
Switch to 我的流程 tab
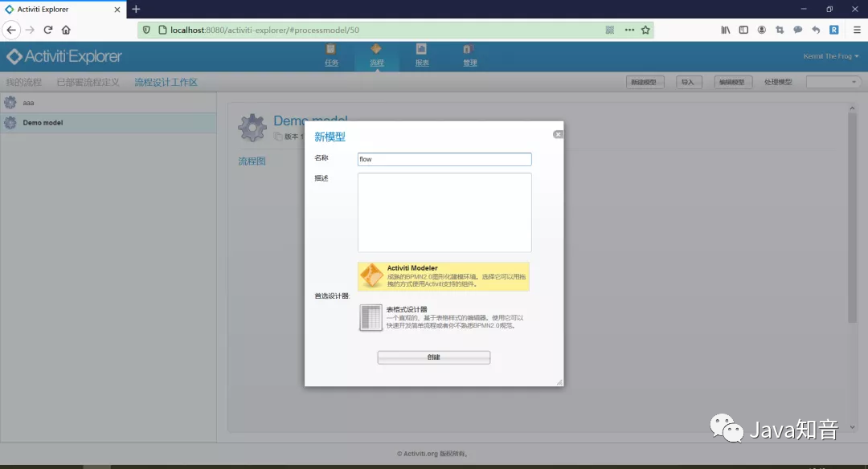(24, 82)
